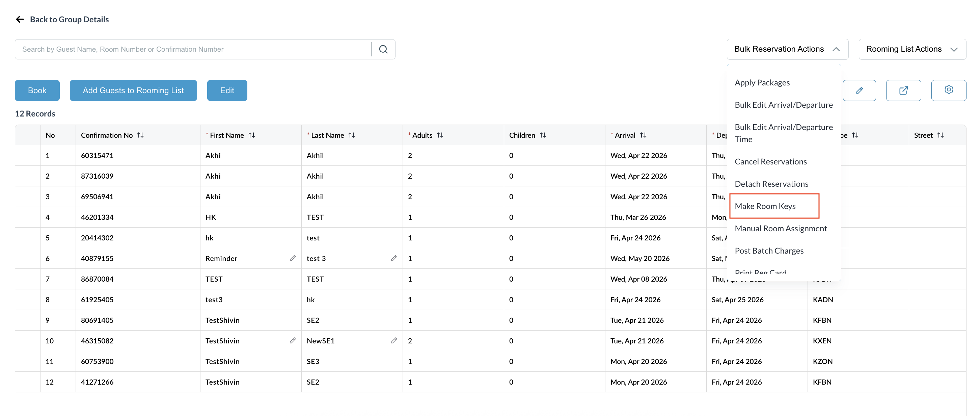Image resolution: width=980 pixels, height=416 pixels.
Task: Click confirmation number 40879155
Action: 97,258
